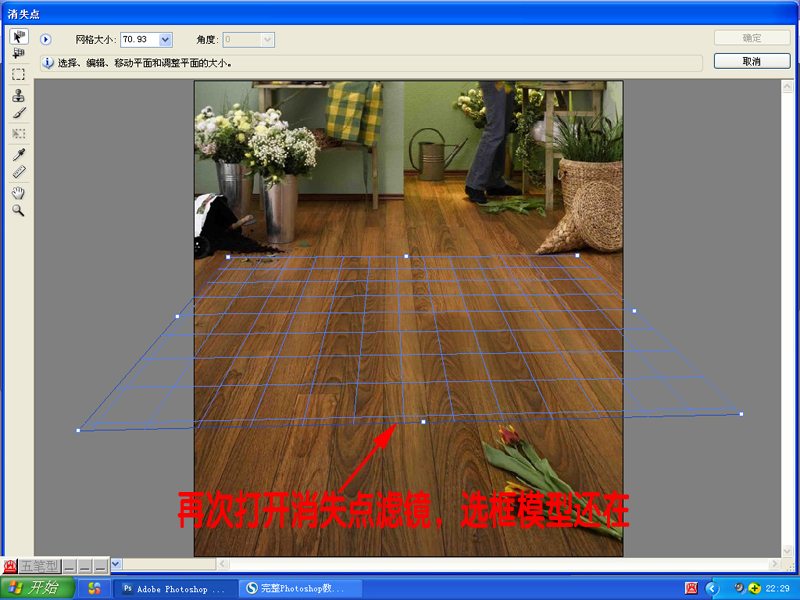
Task: Open the angle dropdown arrow
Action: [268, 40]
